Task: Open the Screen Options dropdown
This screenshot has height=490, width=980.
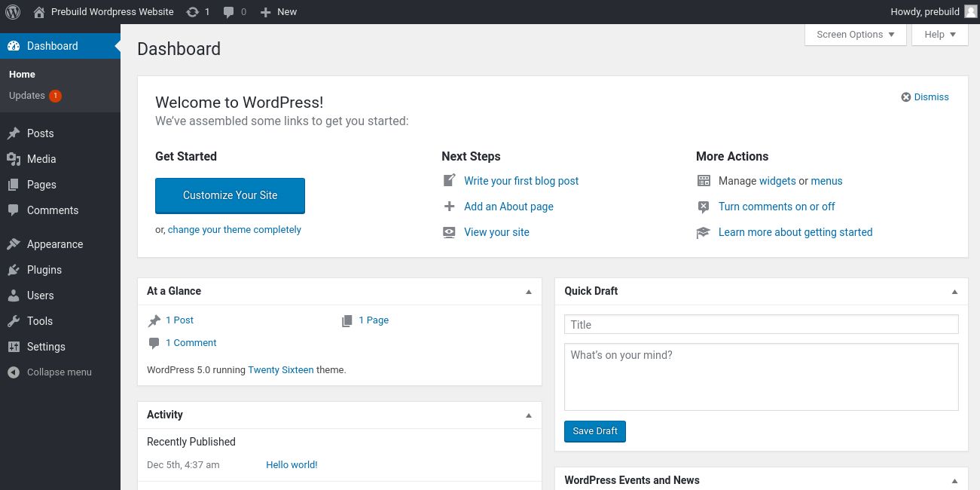Action: 854,34
